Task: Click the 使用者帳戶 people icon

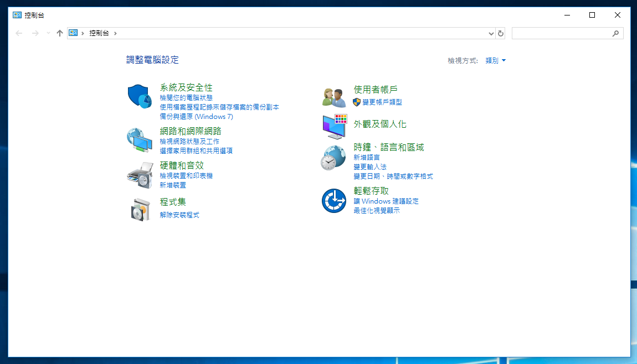Action: tap(334, 97)
